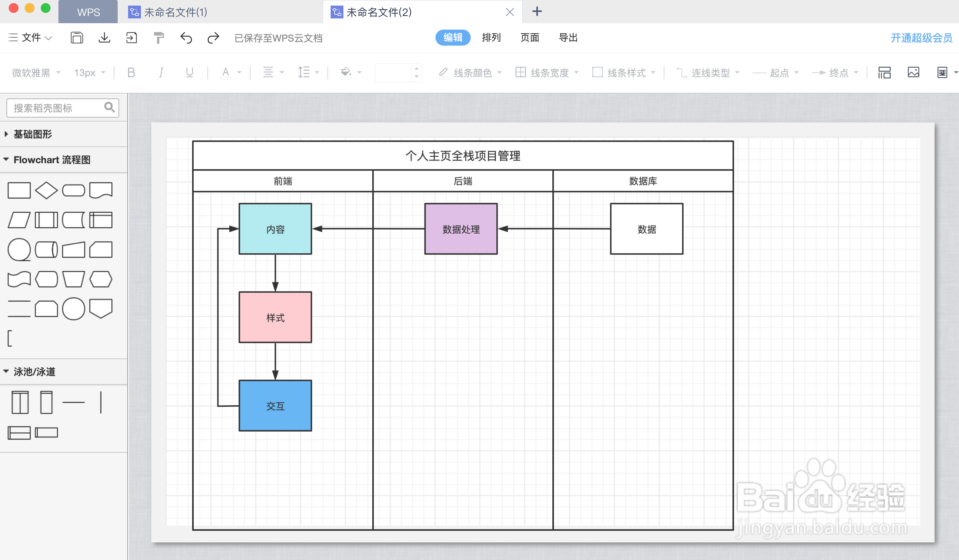Image resolution: width=959 pixels, height=560 pixels.
Task: Switch to the 页面 tab
Action: (x=530, y=38)
